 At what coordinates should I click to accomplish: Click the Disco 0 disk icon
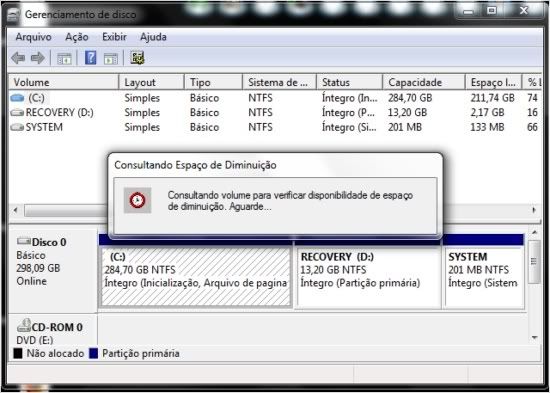(x=24, y=241)
